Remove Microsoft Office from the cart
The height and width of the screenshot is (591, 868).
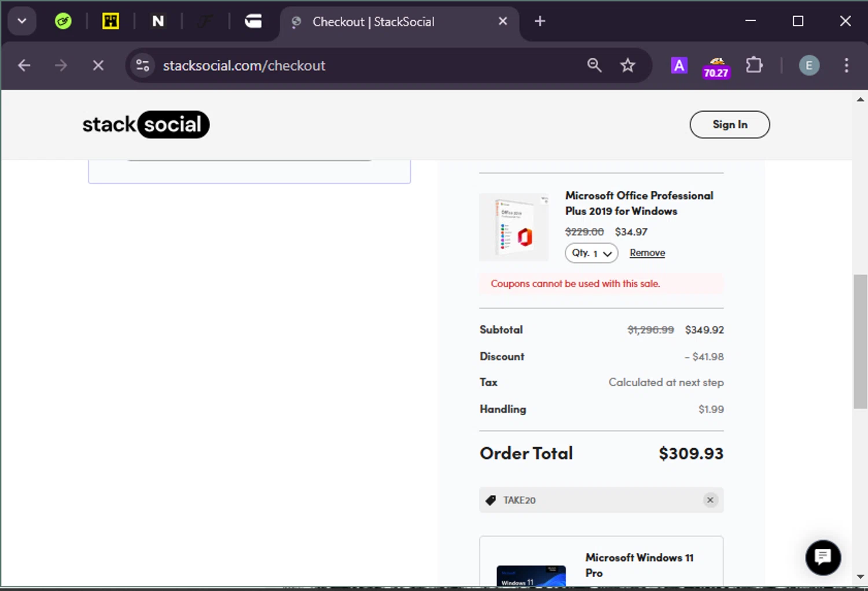pyautogui.click(x=647, y=253)
